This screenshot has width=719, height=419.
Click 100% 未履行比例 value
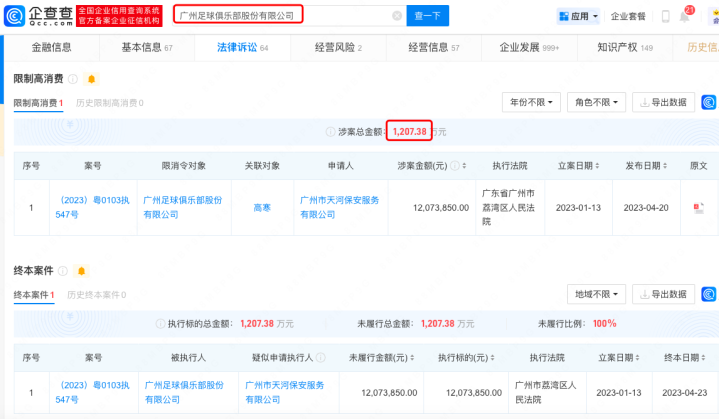click(x=604, y=324)
